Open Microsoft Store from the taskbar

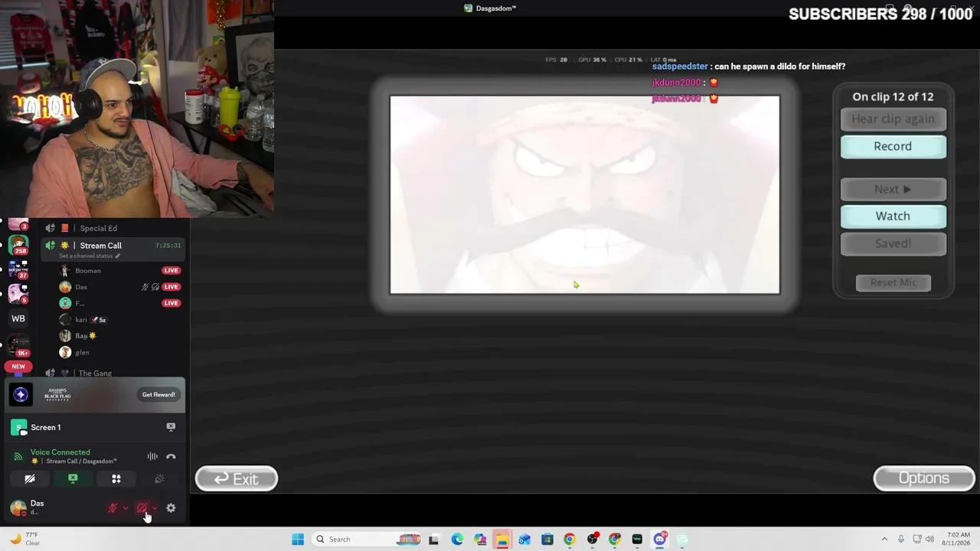click(x=547, y=540)
